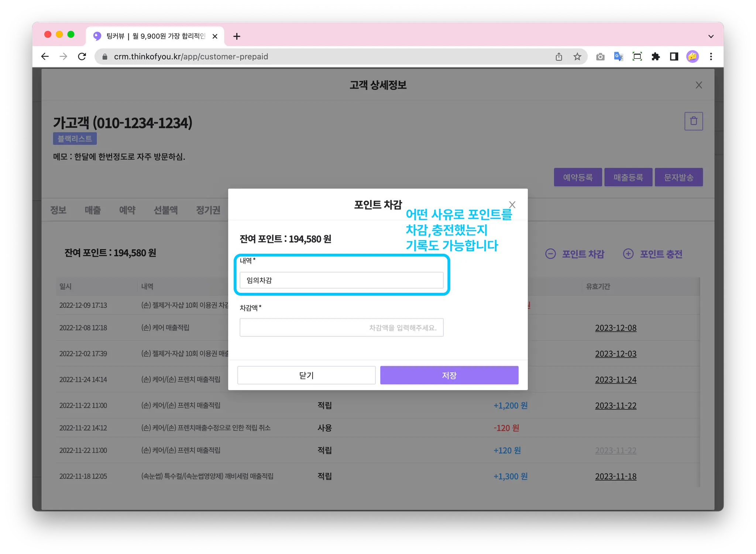Open a new browser tab
Viewport: 756px width, 554px height.
[x=237, y=36]
